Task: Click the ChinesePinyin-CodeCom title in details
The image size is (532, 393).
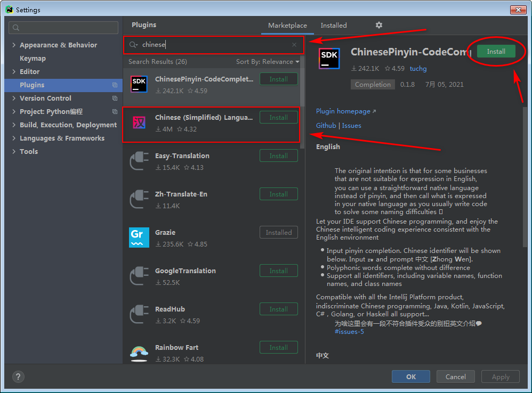Action: tap(410, 52)
